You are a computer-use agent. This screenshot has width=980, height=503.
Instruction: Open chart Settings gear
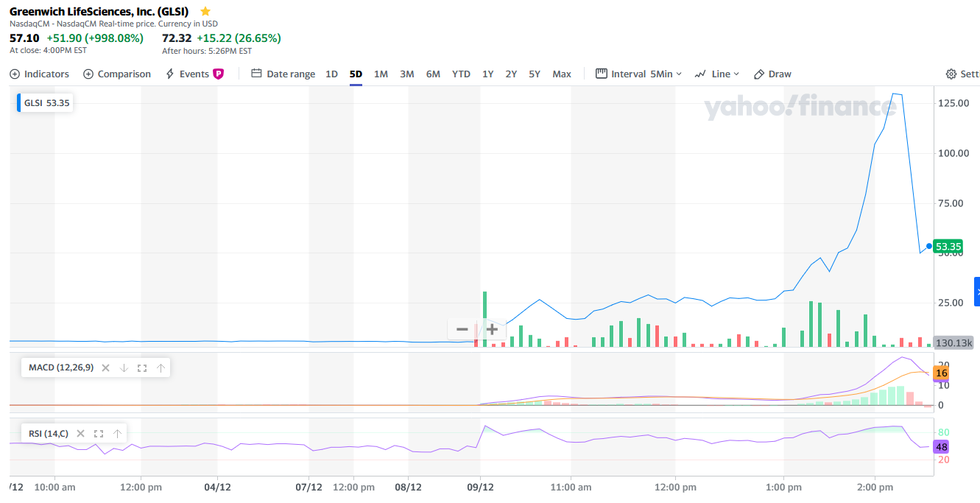point(962,74)
